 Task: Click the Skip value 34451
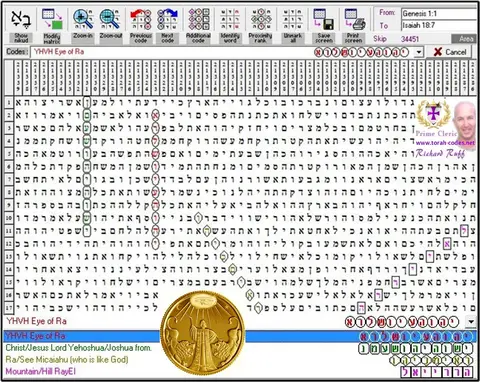click(x=410, y=39)
